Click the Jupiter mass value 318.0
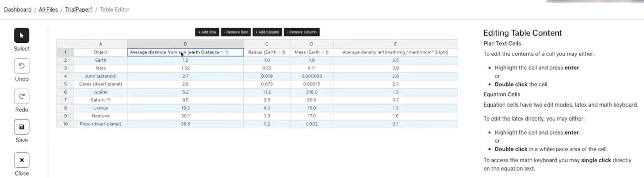This screenshot has height=178, width=644. pyautogui.click(x=311, y=92)
